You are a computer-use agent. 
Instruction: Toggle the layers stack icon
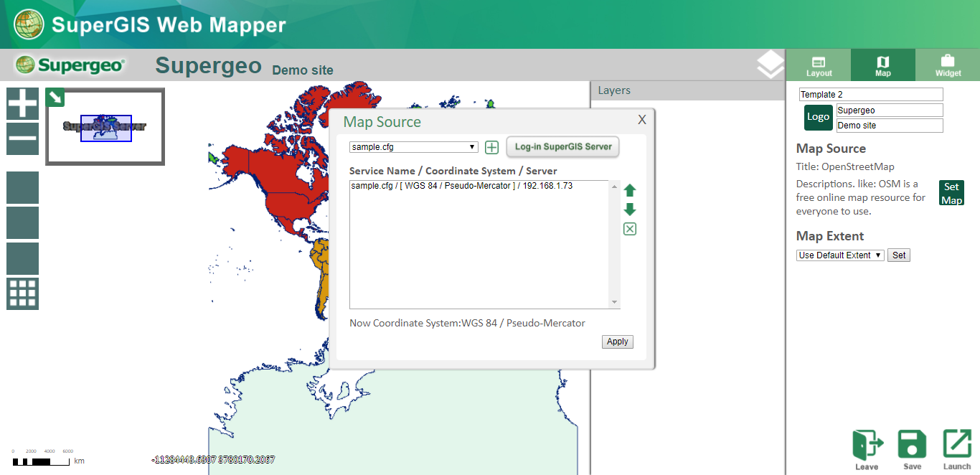click(770, 65)
